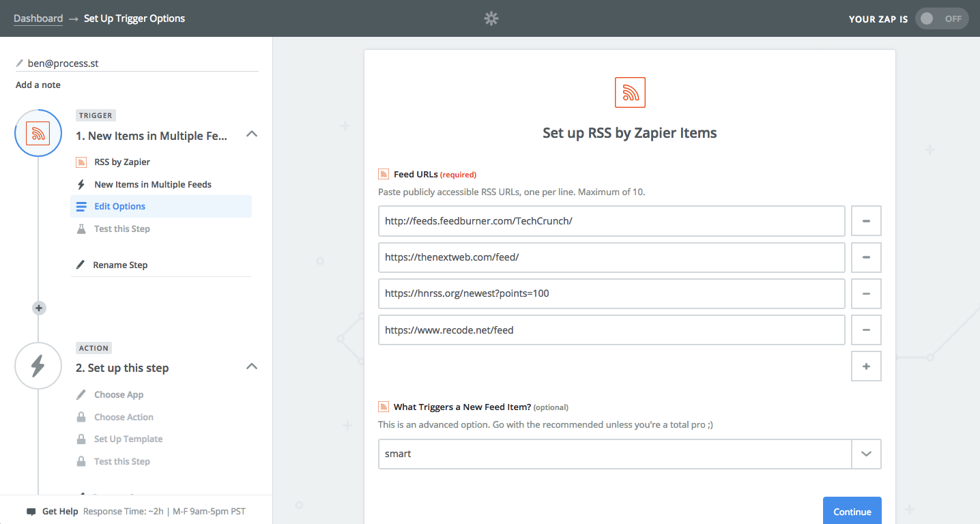
Task: Click small RSS icon next to RSS by Zapier
Action: coord(81,162)
